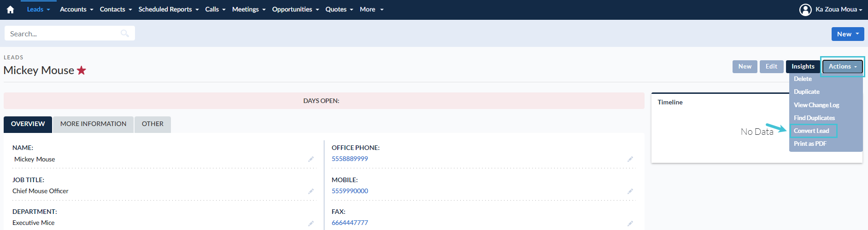Open the Insights button
The image size is (868, 230).
tap(803, 67)
